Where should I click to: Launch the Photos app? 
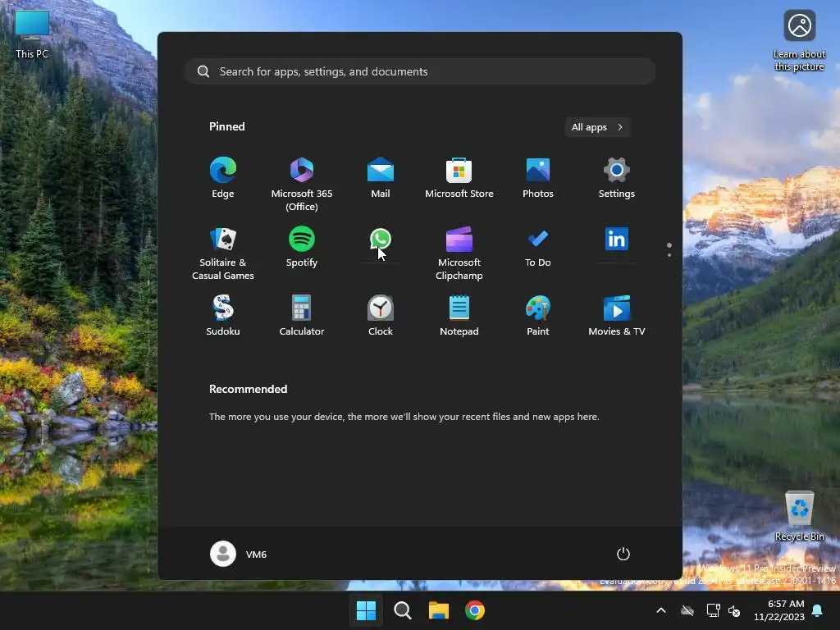538,178
